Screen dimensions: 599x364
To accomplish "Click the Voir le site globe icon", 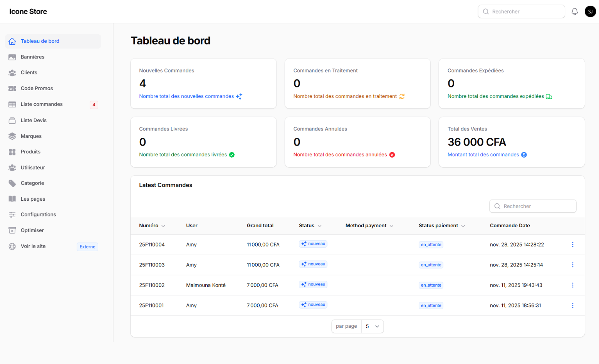I will (12, 247).
